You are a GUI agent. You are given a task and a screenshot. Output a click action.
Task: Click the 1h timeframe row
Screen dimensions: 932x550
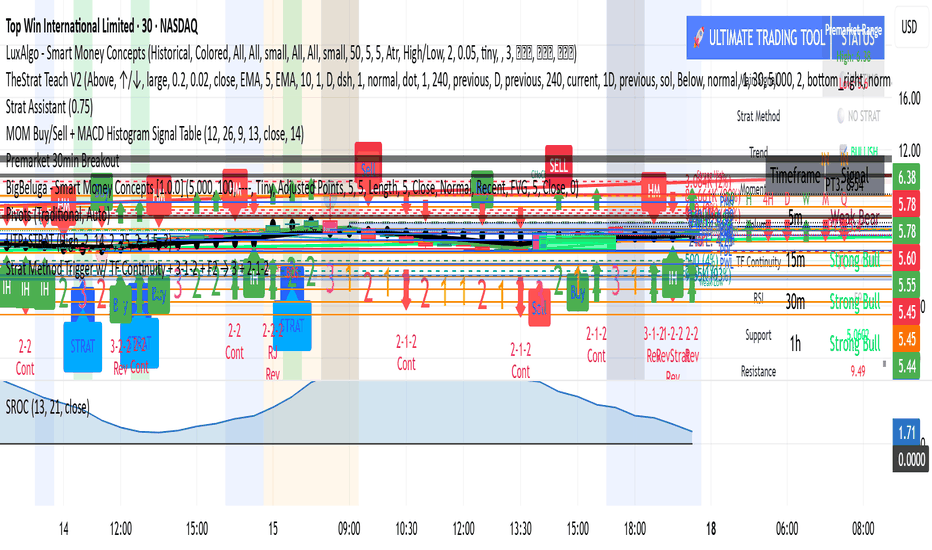[795, 344]
